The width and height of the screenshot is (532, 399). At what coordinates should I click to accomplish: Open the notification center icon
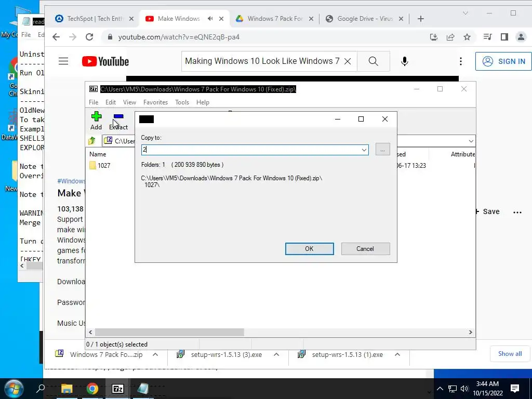click(515, 389)
